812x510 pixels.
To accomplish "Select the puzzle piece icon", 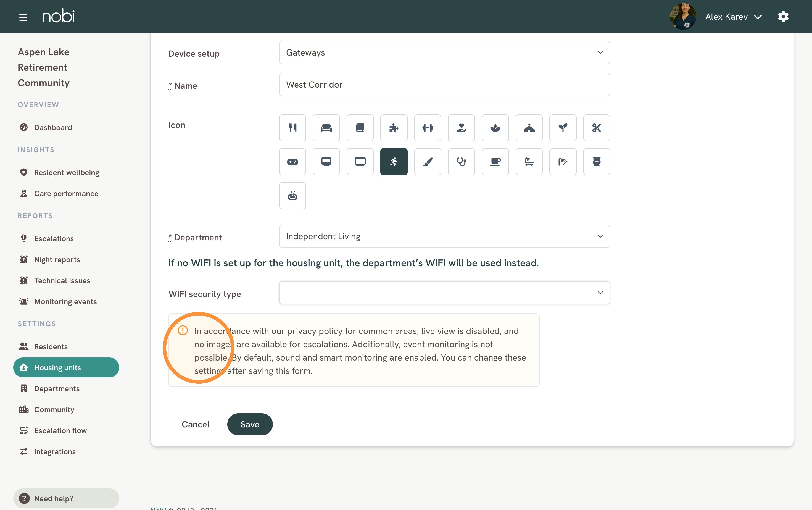I will coord(394,128).
